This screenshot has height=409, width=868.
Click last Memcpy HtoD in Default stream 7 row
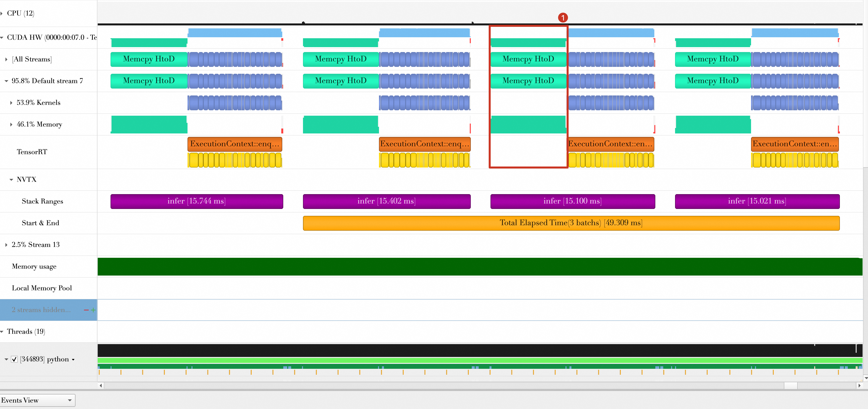[x=713, y=81]
